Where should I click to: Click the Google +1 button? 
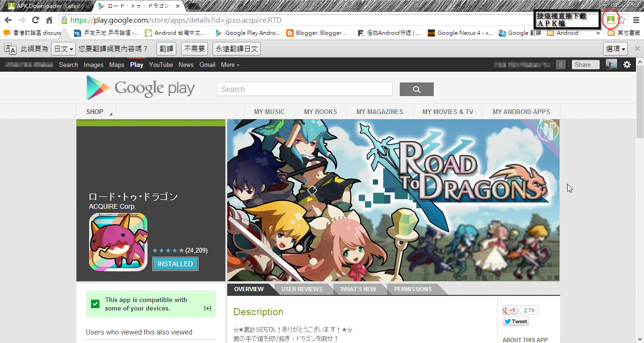click(510, 310)
